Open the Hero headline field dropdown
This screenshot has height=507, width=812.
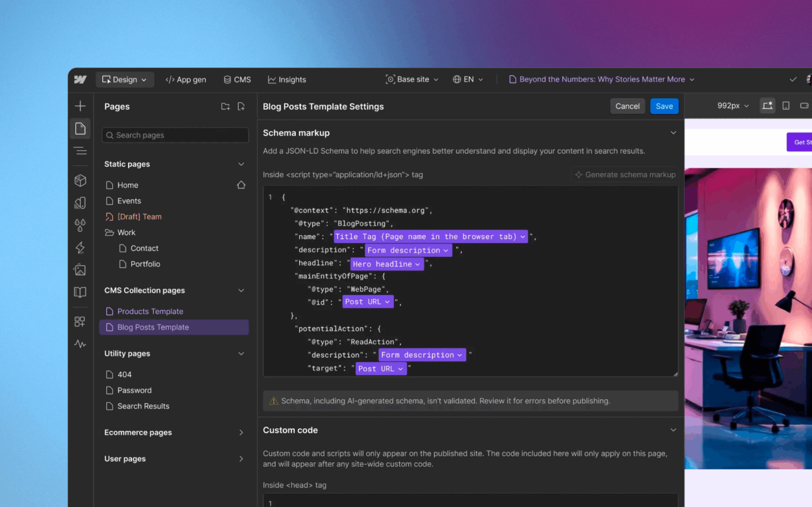(387, 264)
